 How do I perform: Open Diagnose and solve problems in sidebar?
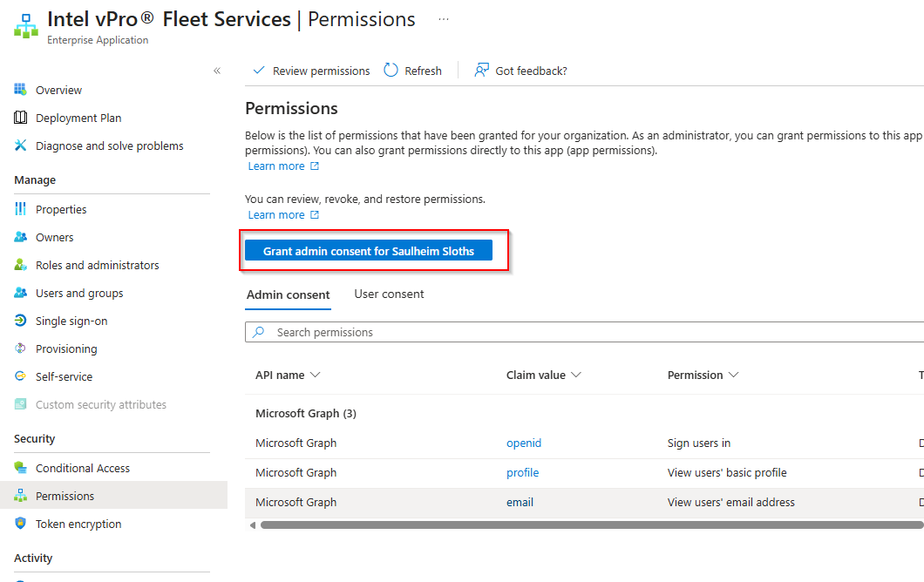coord(110,145)
